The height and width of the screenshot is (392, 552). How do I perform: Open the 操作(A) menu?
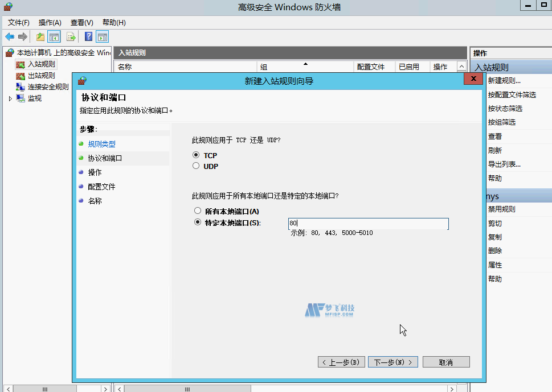click(49, 22)
